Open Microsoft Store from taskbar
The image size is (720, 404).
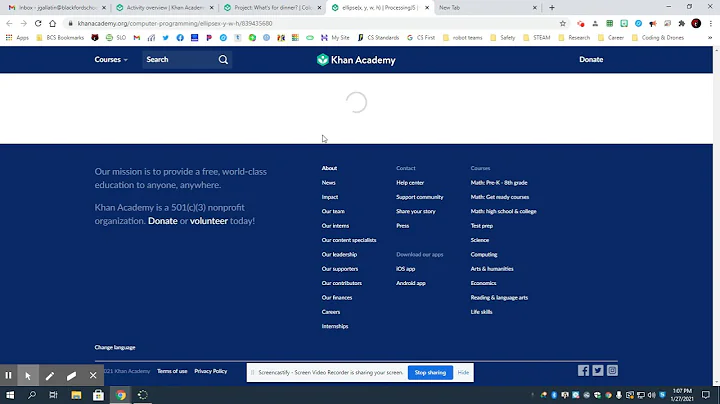coord(98,395)
